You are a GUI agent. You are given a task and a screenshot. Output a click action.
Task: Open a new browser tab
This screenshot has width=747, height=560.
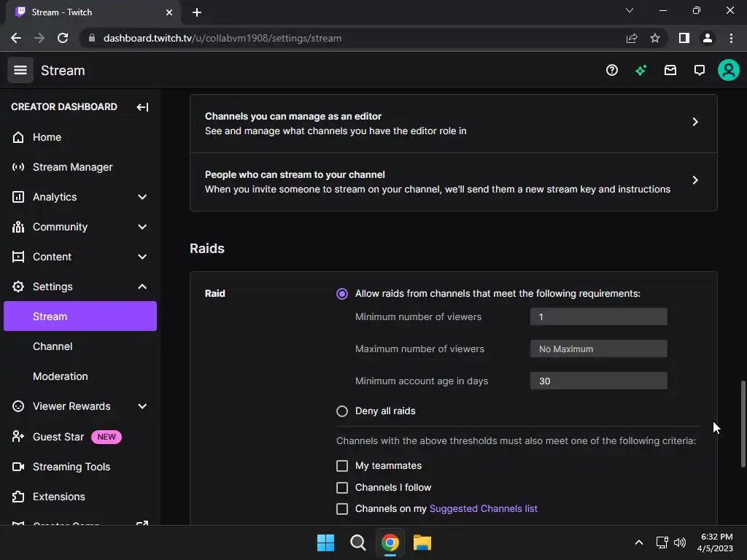(197, 12)
